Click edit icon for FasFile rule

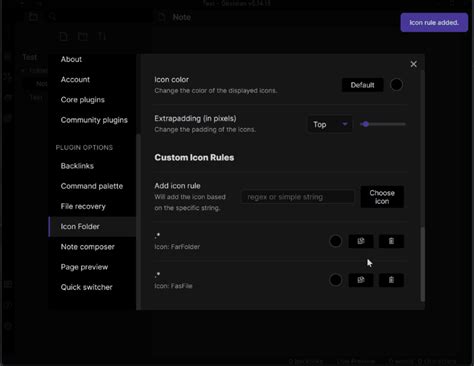coord(361,280)
